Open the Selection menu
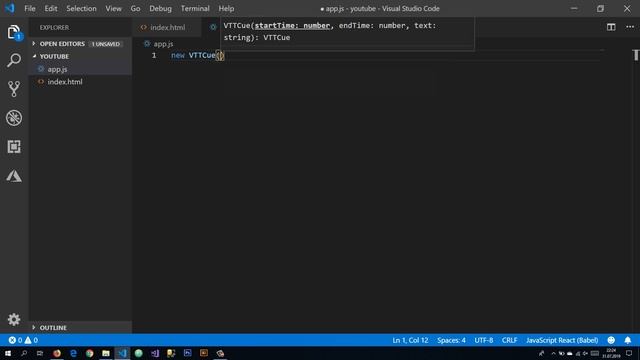The height and width of the screenshot is (360, 640). tap(81, 8)
